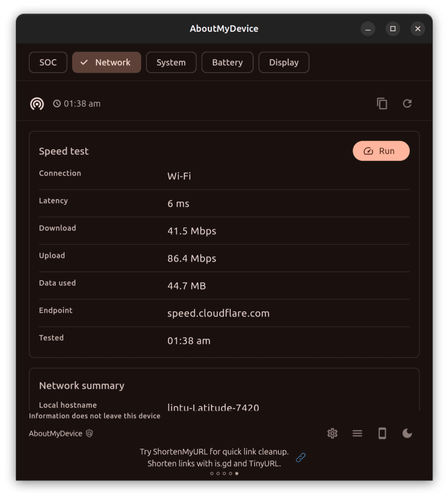Screen dimensions: 448x498
Task: Click the 44.7 MB data used value
Action: point(187,286)
